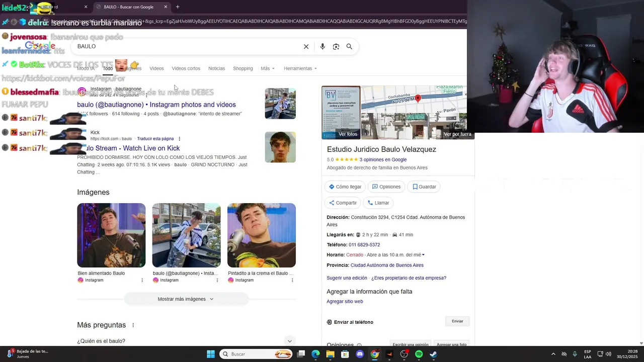Expand the Horario hours dropdown arrow

(x=423, y=255)
